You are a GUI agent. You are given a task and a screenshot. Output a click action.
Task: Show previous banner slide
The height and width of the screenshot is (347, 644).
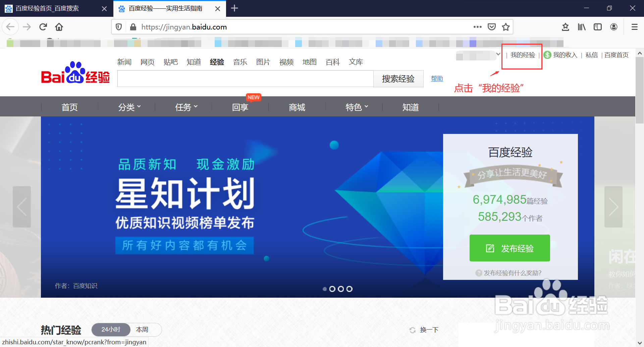(x=22, y=207)
